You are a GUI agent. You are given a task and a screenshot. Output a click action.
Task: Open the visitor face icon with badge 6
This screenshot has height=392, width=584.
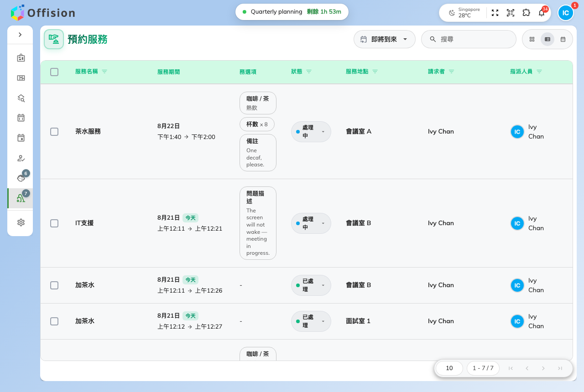pyautogui.click(x=21, y=178)
